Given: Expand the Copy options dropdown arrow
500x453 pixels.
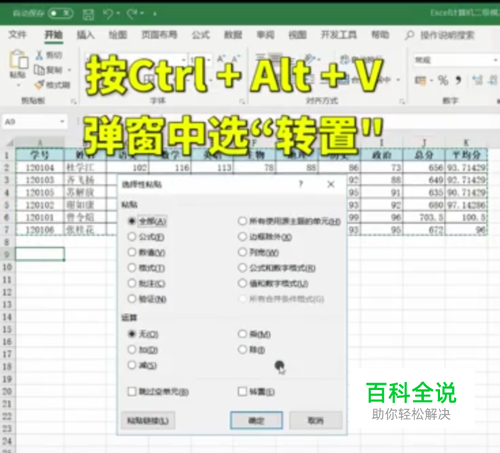Looking at the screenshot, I should click(70, 70).
